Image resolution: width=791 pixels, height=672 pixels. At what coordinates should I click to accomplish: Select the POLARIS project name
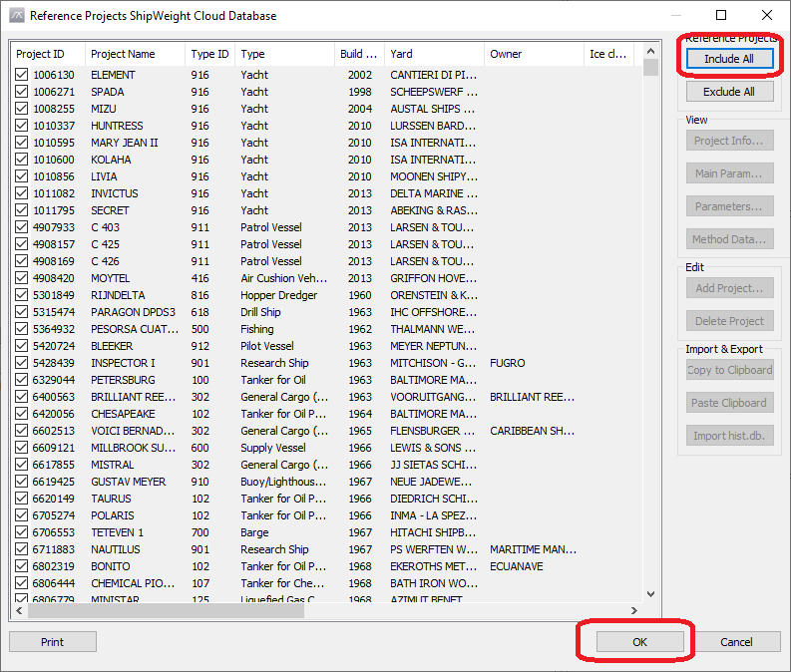tap(113, 515)
